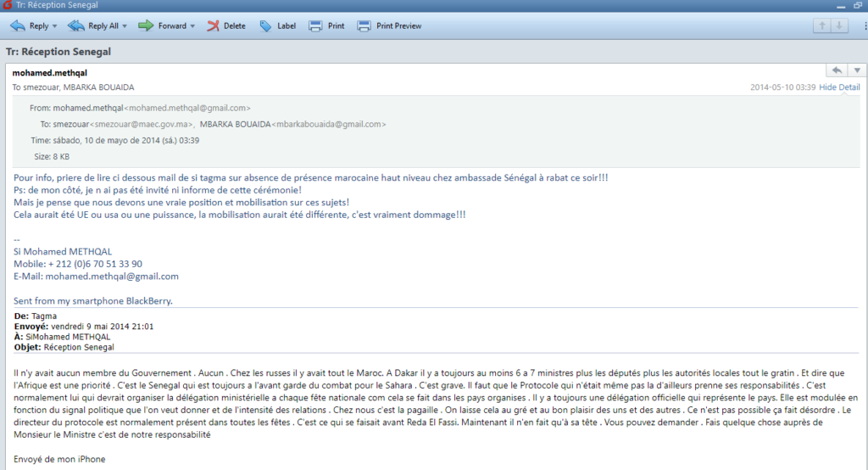Open more actions dropdown beside quick reply
The height and width of the screenshot is (470, 868).
click(856, 70)
